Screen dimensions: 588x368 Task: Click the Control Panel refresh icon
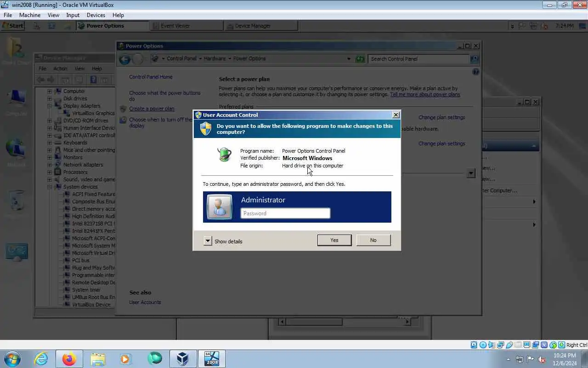coord(360,59)
